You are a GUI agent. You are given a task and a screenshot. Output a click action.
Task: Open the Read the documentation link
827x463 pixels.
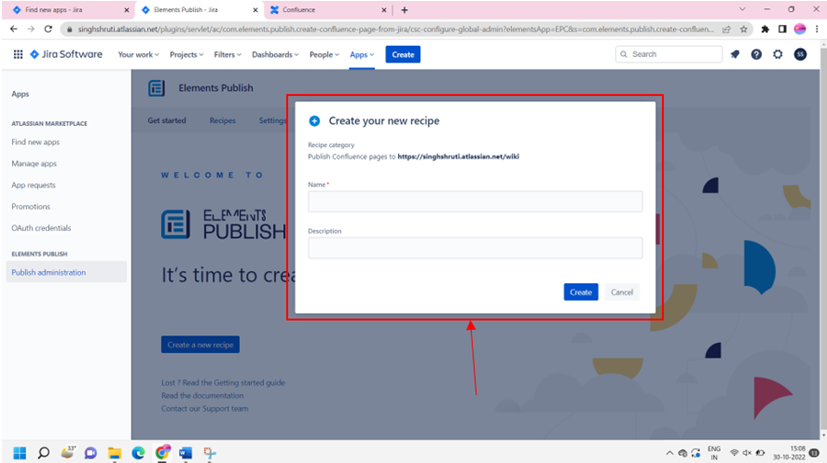203,396
